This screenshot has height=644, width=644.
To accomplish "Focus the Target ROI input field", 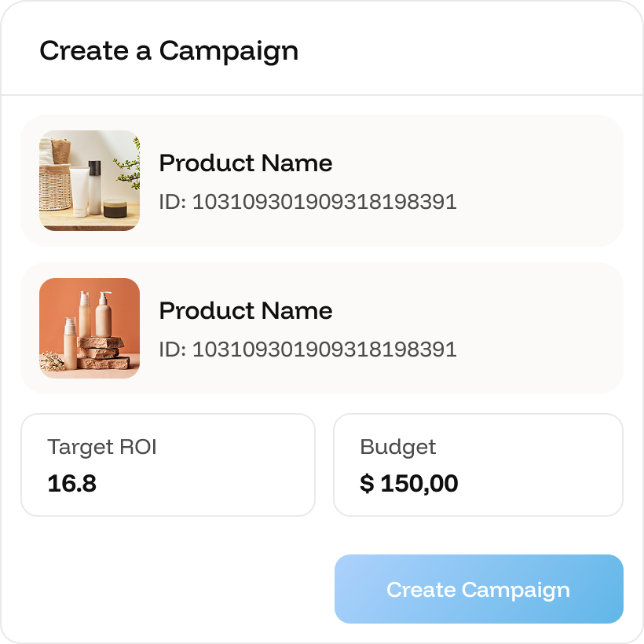I will point(168,465).
